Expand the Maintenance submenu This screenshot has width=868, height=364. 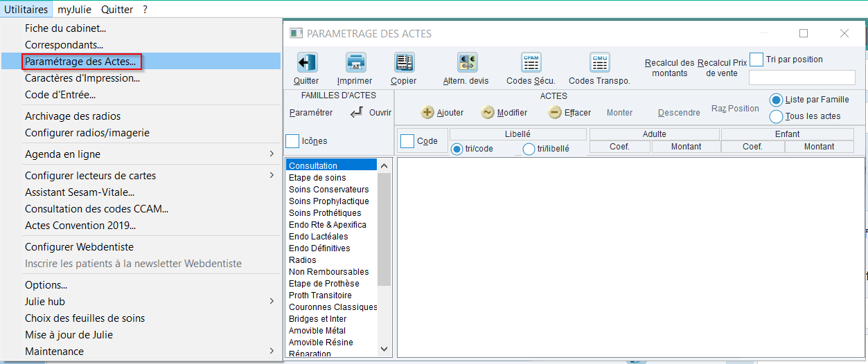[272, 352]
